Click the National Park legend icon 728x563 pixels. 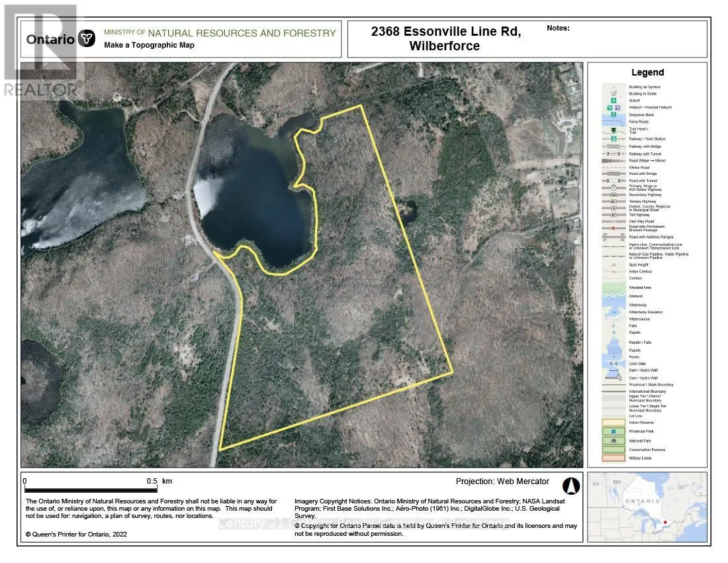click(x=614, y=440)
